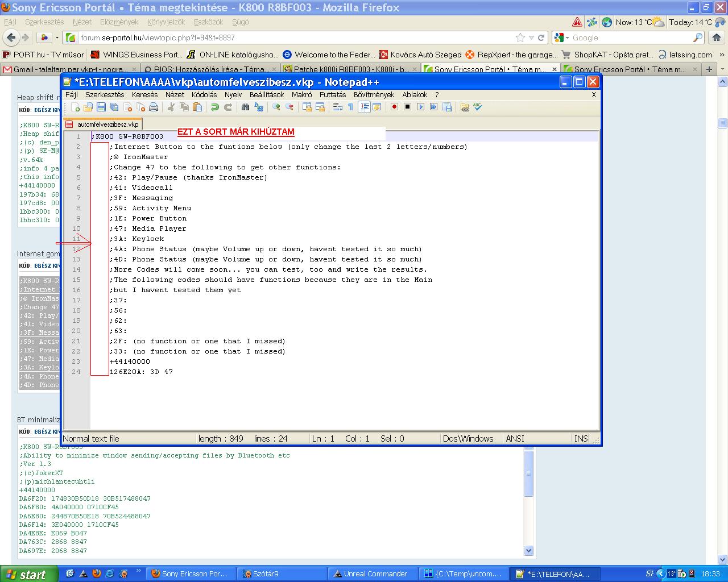Viewport: 728px width, 582px height.
Task: Zoom out with the magnifier minus icon
Action: [x=289, y=107]
